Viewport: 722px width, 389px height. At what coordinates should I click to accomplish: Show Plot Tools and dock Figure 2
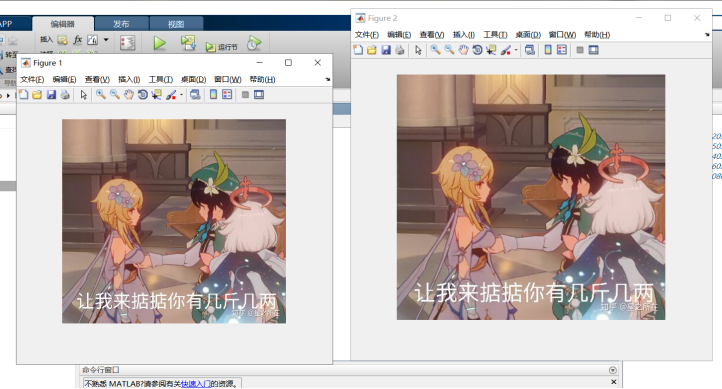pos(594,50)
